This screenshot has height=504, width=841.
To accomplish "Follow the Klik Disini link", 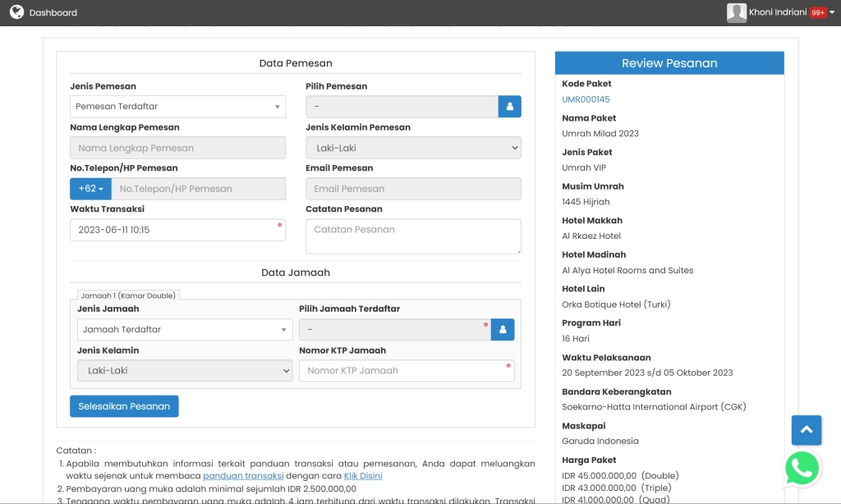I will tap(362, 476).
